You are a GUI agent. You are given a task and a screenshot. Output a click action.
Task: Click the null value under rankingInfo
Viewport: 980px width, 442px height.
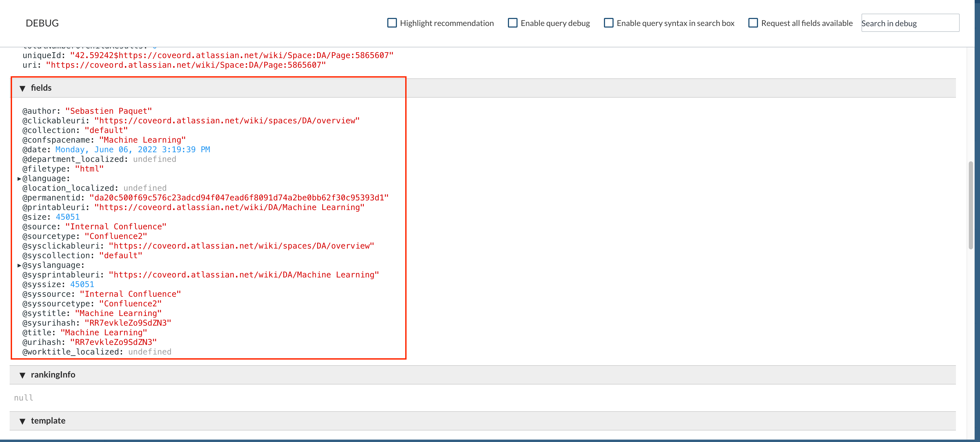[24, 398]
